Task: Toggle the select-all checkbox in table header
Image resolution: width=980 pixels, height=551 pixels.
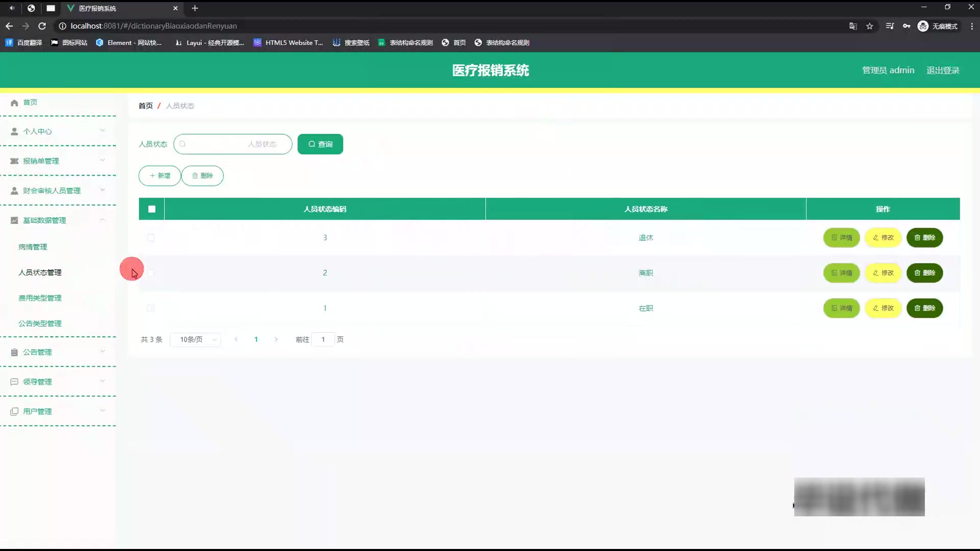Action: 152,209
